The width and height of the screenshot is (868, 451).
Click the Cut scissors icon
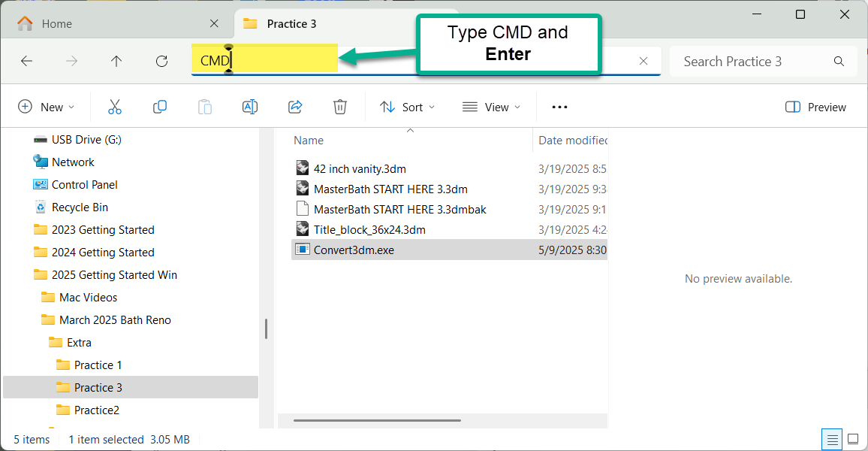115,107
